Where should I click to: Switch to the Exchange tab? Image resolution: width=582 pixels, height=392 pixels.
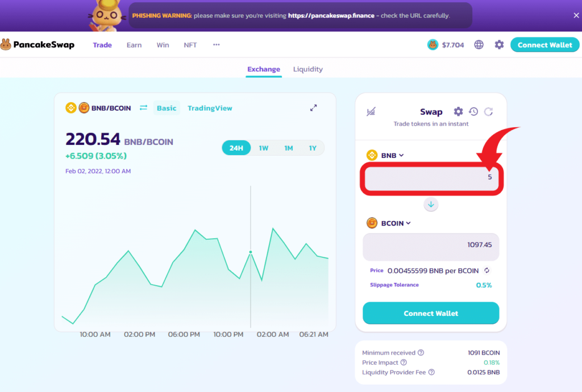coord(264,69)
